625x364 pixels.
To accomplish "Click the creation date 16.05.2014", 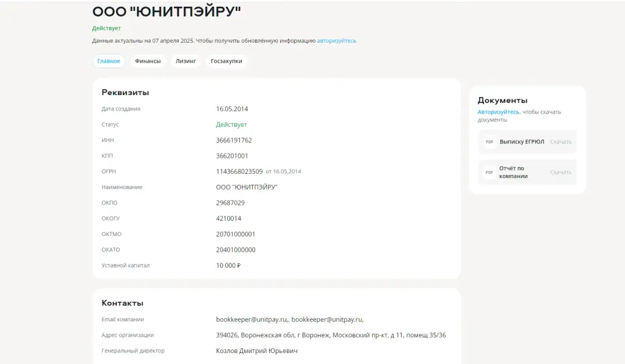I will (x=232, y=109).
